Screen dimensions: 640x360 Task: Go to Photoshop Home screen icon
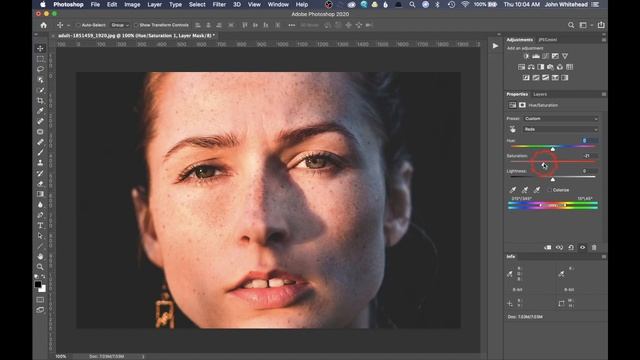(x=44, y=25)
